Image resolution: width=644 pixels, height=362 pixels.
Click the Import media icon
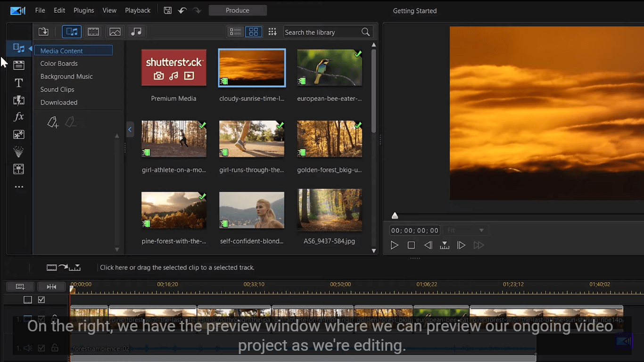click(43, 32)
